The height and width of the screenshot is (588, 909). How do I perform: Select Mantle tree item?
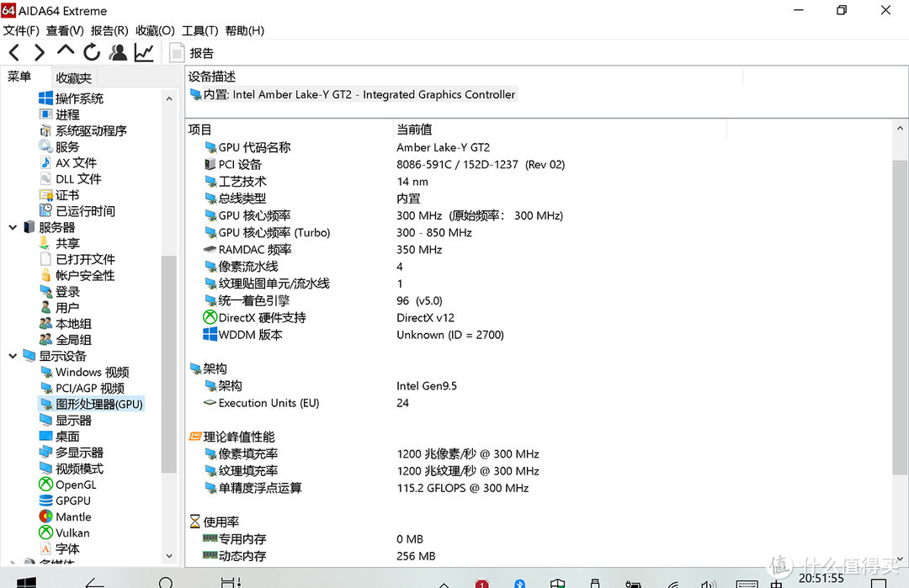pos(65,516)
